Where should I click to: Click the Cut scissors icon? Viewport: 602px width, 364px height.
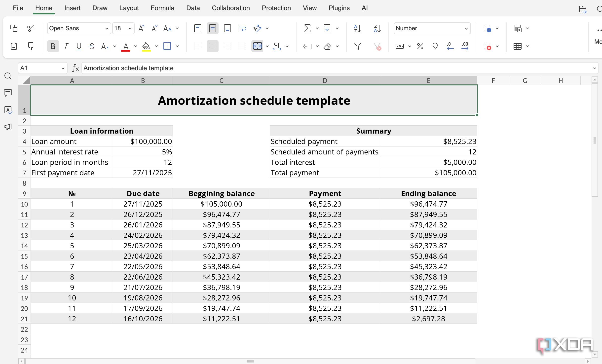31,28
